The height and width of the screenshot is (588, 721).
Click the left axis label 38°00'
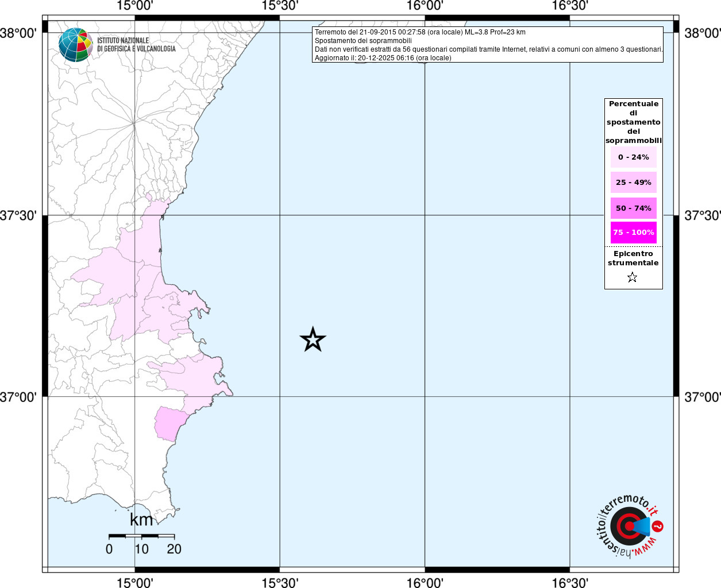[18, 33]
